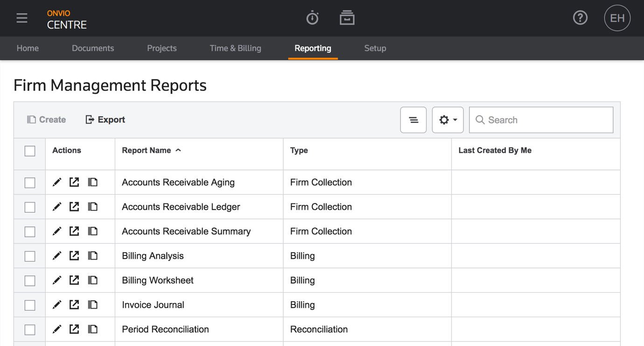Open the archive box icon in header
Viewport: 644px width, 346px height.
pyautogui.click(x=347, y=18)
